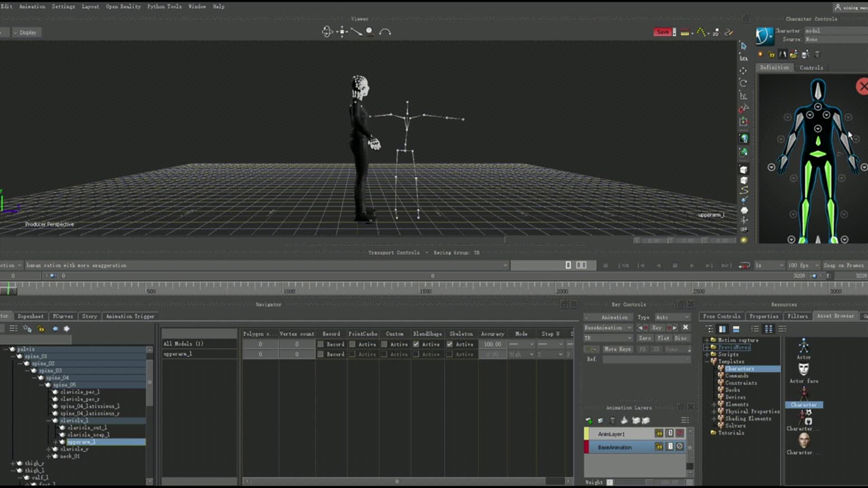
Task: Click the Move Keys button
Action: [x=617, y=349]
